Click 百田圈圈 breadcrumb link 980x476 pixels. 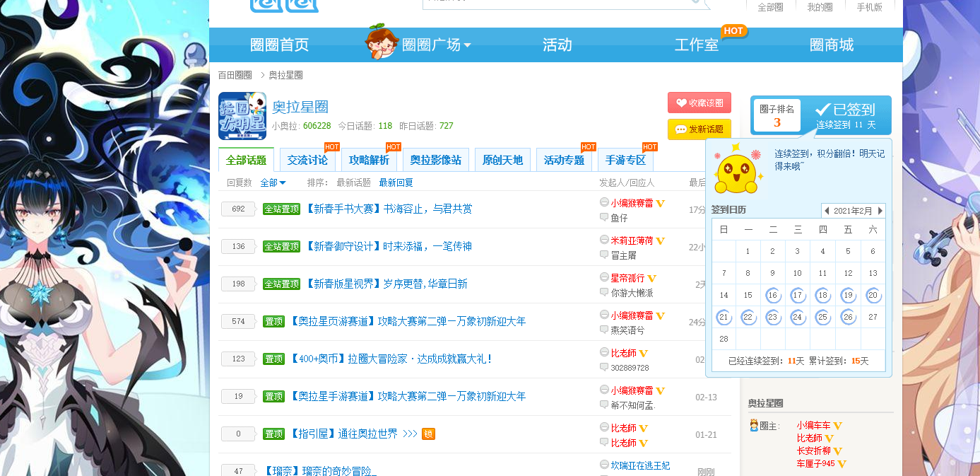[x=235, y=75]
